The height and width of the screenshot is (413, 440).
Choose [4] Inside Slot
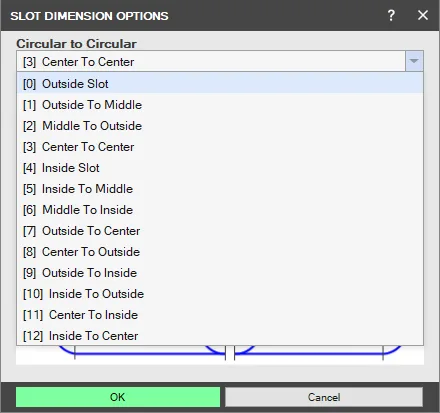[x=220, y=168]
